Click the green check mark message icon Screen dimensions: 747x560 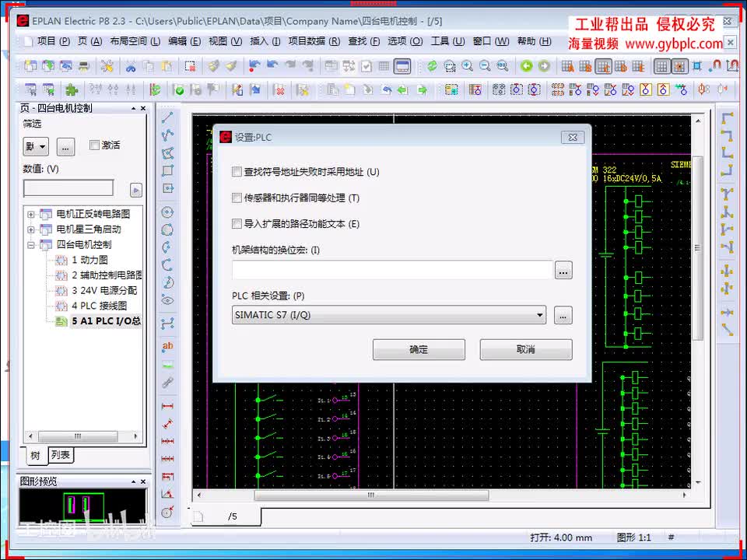[x=179, y=89]
